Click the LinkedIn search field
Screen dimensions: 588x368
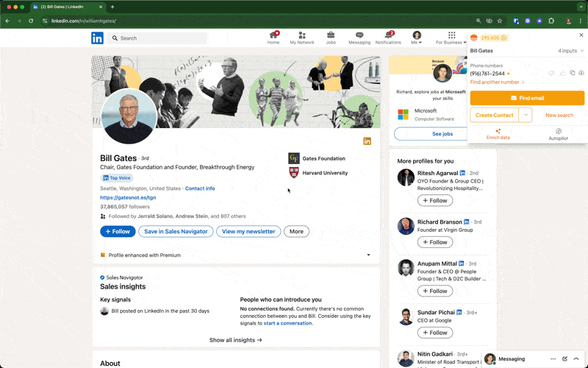(x=157, y=38)
